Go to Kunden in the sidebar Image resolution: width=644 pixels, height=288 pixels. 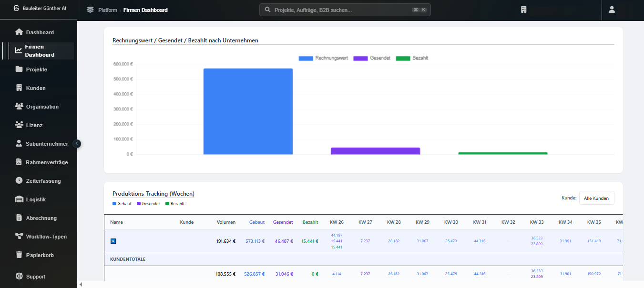coord(36,88)
